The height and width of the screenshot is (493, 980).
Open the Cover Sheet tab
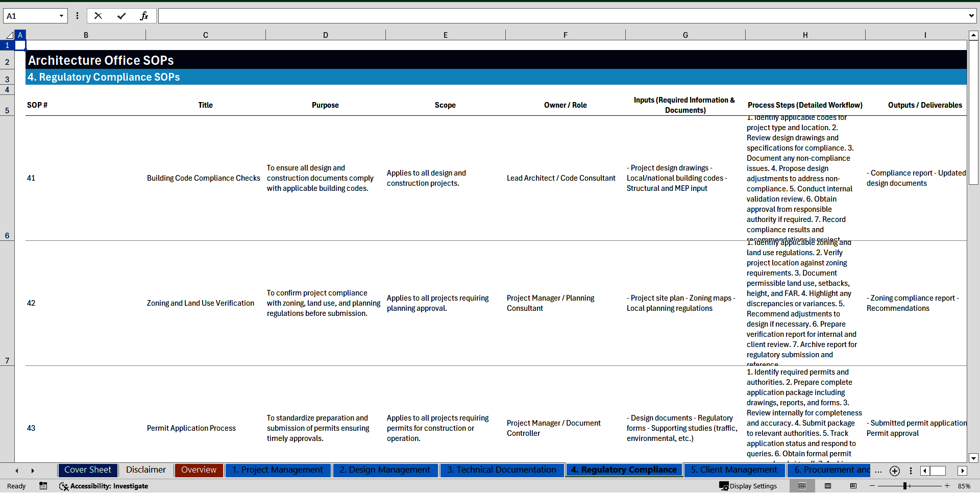tap(87, 470)
